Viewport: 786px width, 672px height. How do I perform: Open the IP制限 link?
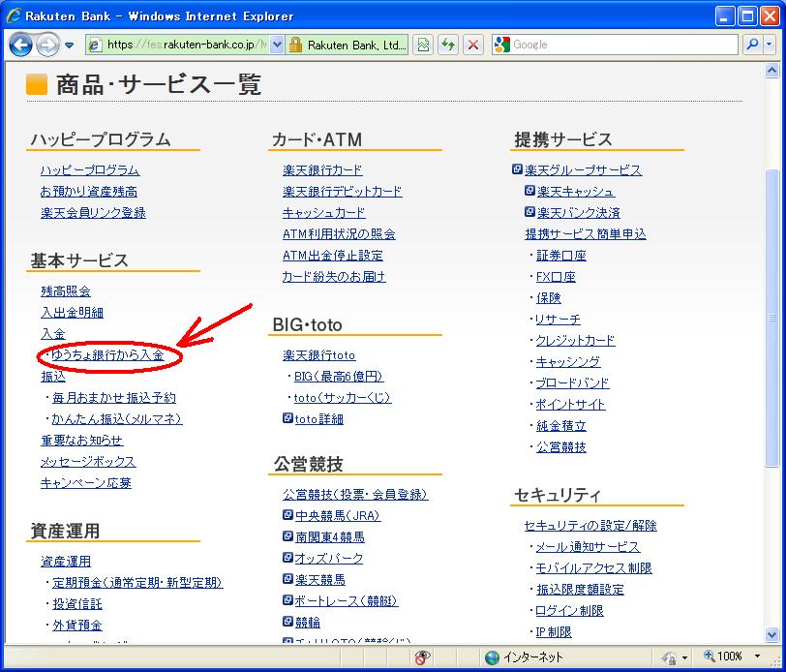[x=554, y=632]
